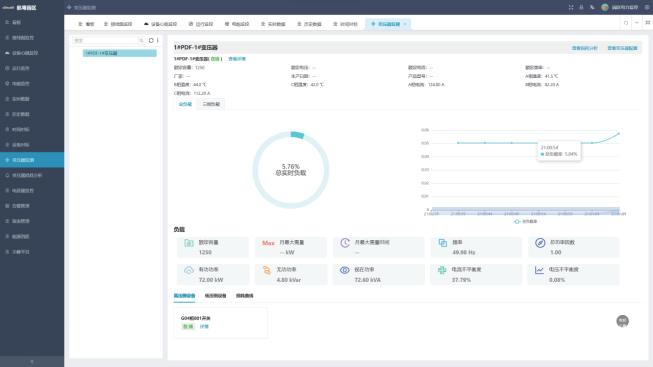Click grid layout icon at tab bar right
This screenshot has width=653, height=367.
648,23
